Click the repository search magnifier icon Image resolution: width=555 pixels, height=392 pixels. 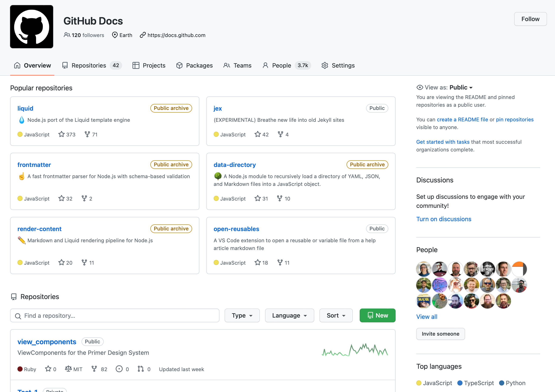coord(18,316)
